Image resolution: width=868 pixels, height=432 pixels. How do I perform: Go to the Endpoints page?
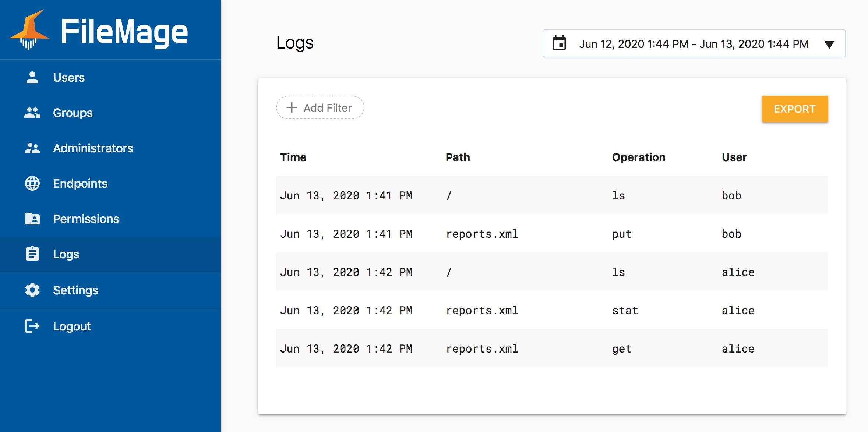point(80,183)
